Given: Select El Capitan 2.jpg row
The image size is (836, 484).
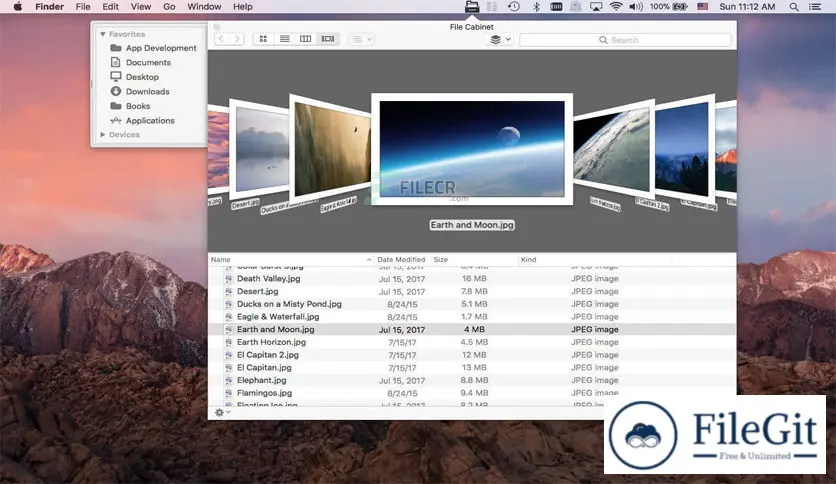Looking at the screenshot, I should [472, 355].
